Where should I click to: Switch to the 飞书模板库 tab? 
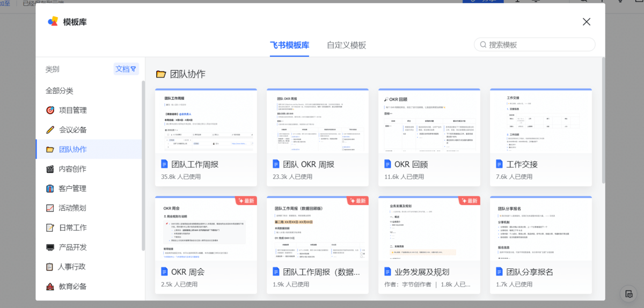[x=289, y=45]
